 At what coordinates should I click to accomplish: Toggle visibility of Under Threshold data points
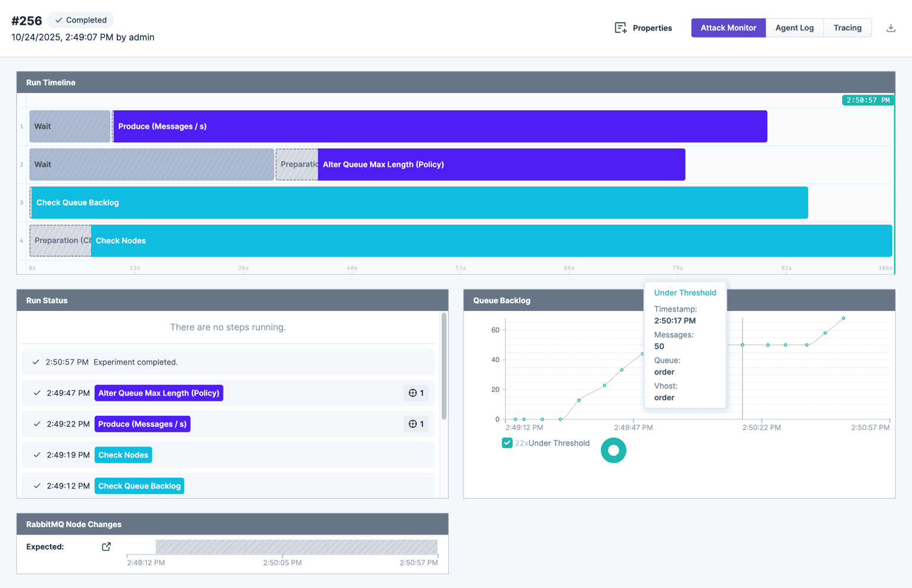(x=507, y=443)
